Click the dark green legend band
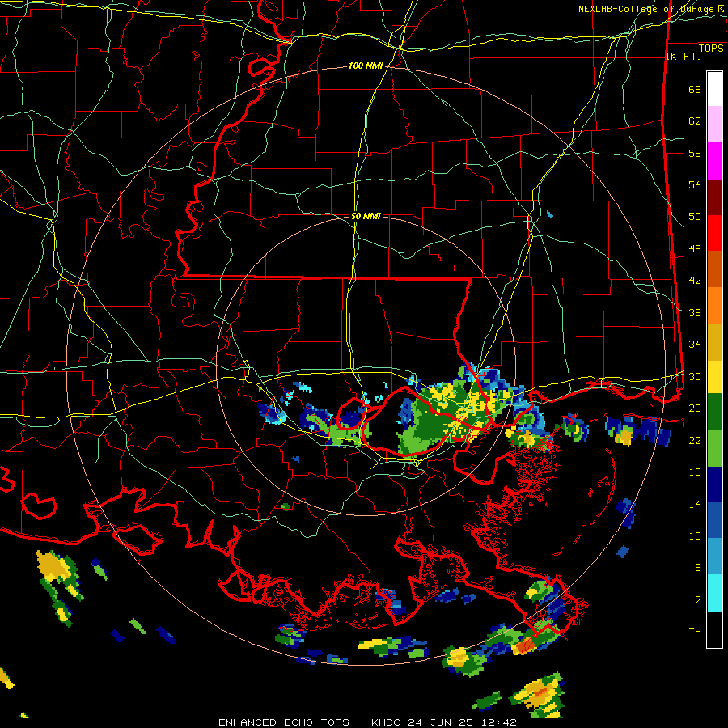728x728 pixels. [714, 412]
